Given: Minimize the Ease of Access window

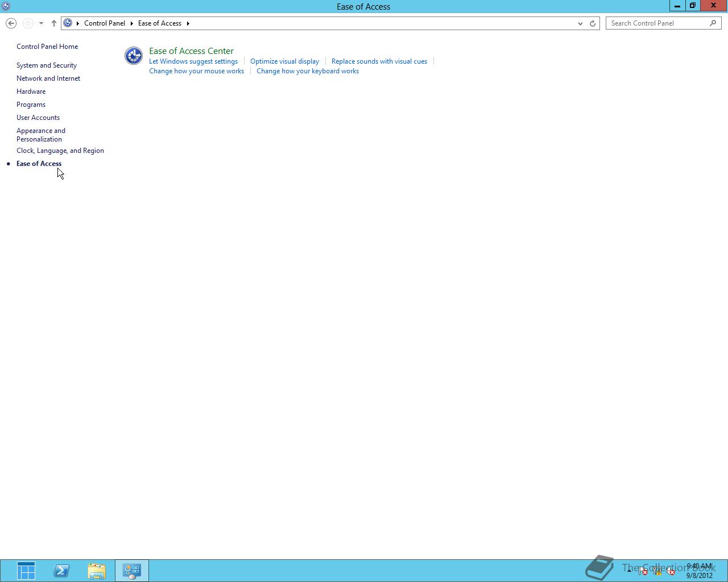Looking at the screenshot, I should [677, 6].
